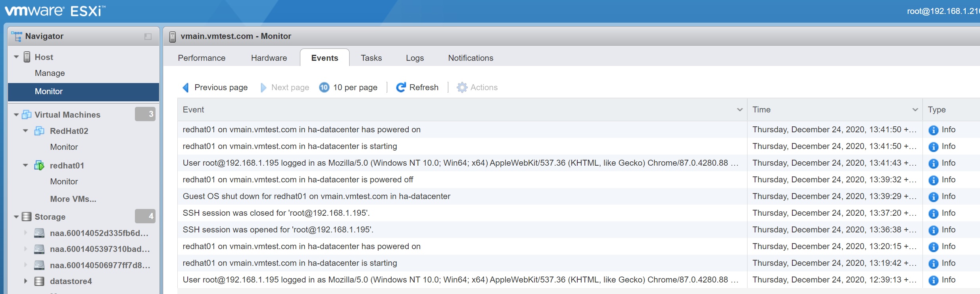Image resolution: width=980 pixels, height=294 pixels.
Task: Click the Next page arrow icon
Action: [263, 87]
